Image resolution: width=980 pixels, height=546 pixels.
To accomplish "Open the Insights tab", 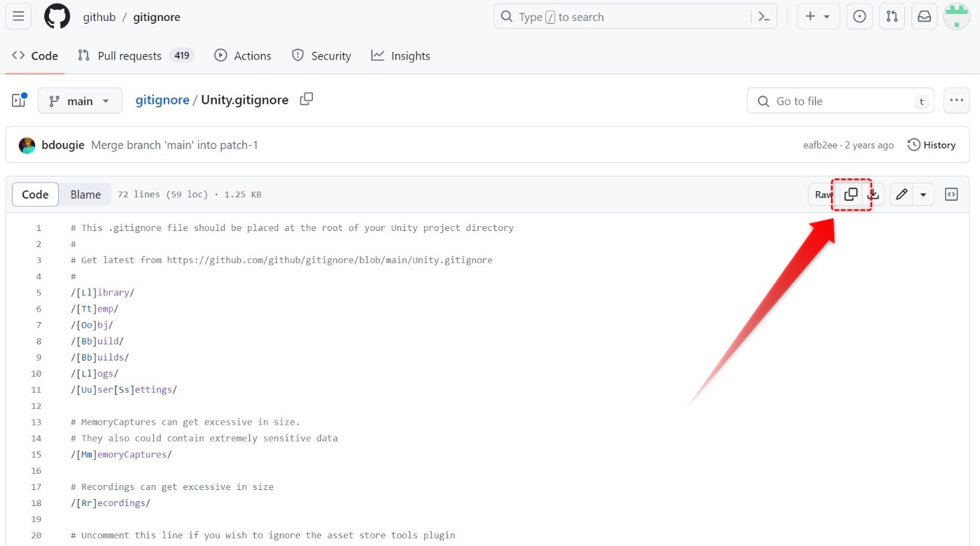I will pyautogui.click(x=400, y=56).
